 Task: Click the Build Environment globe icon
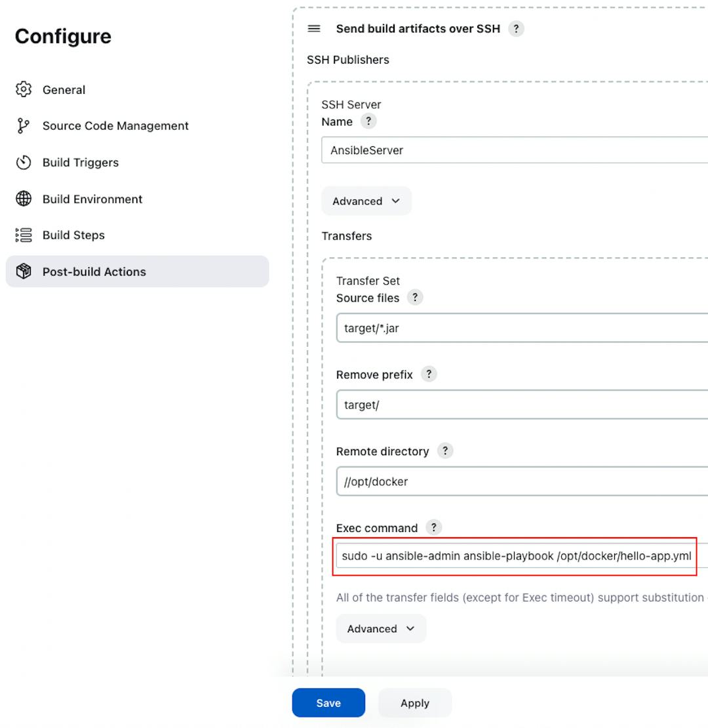pos(24,199)
